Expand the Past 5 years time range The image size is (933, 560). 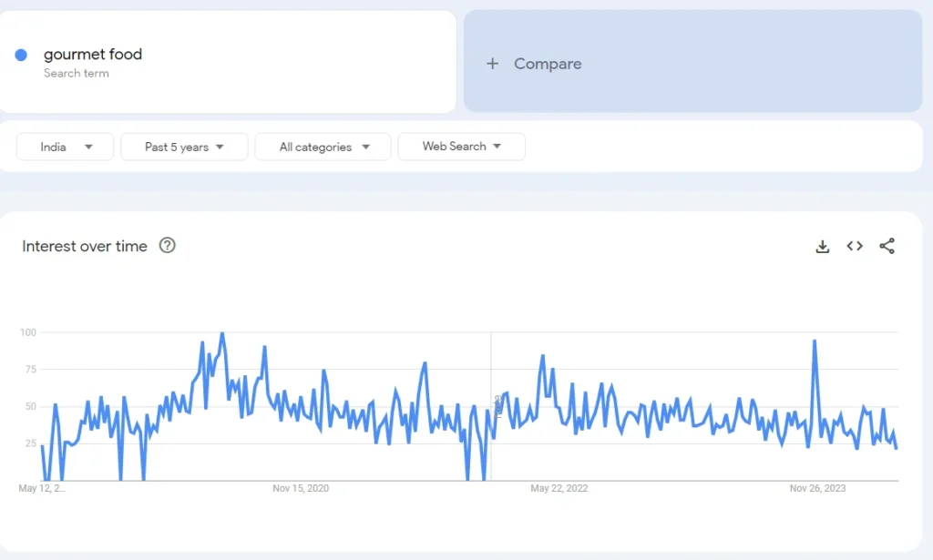184,147
